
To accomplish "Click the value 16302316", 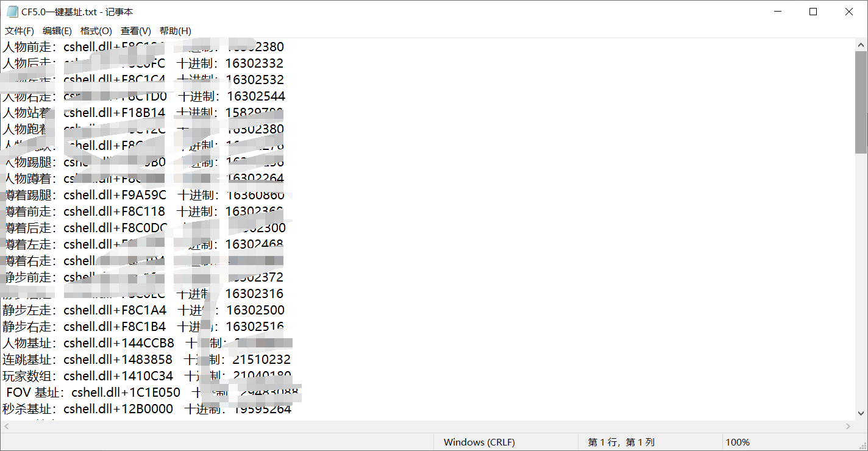I will 254,294.
